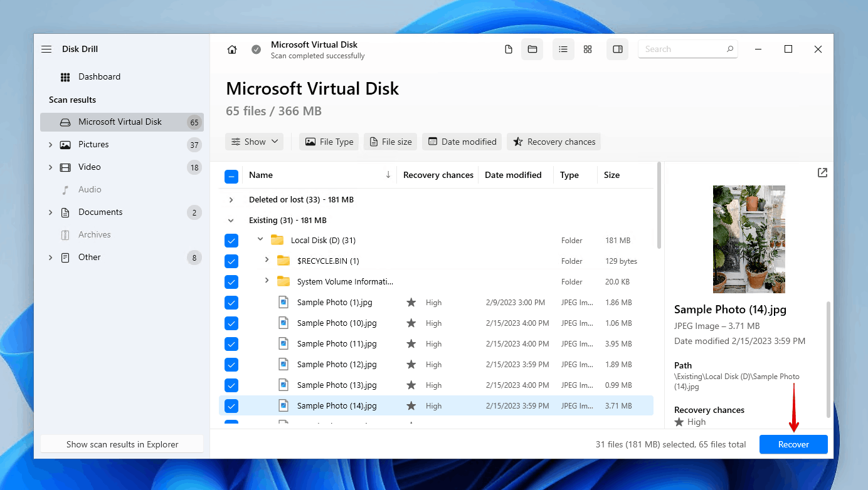Sort by Date modified column header
The image size is (868, 490).
click(513, 175)
